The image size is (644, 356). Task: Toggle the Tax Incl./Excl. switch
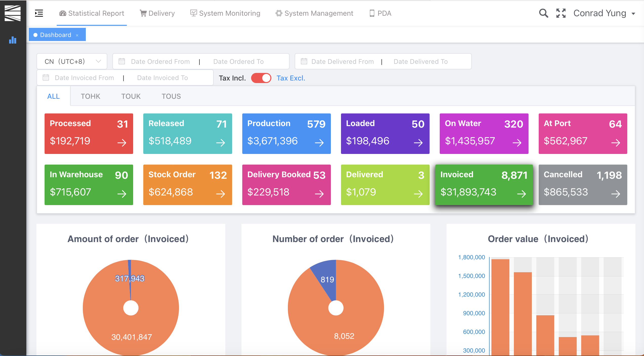tap(261, 78)
